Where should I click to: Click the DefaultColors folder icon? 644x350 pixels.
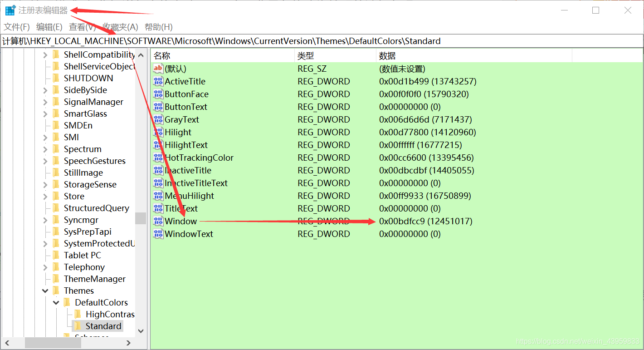click(x=67, y=302)
